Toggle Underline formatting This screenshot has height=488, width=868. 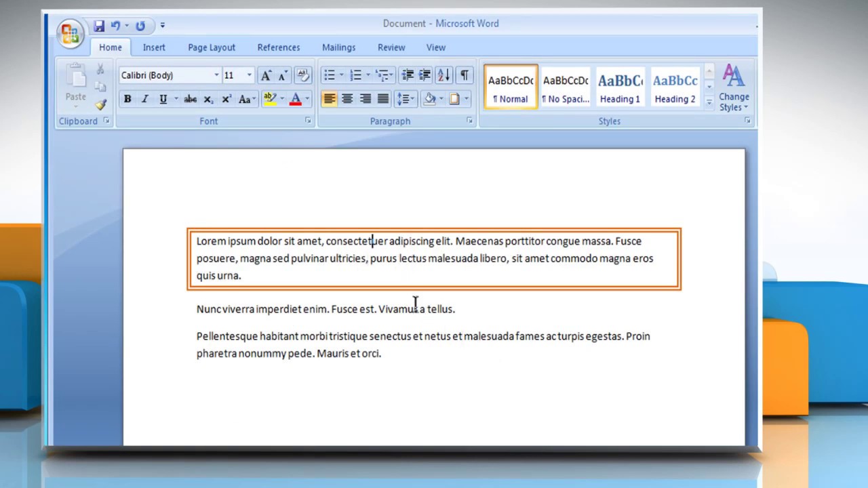(x=163, y=99)
